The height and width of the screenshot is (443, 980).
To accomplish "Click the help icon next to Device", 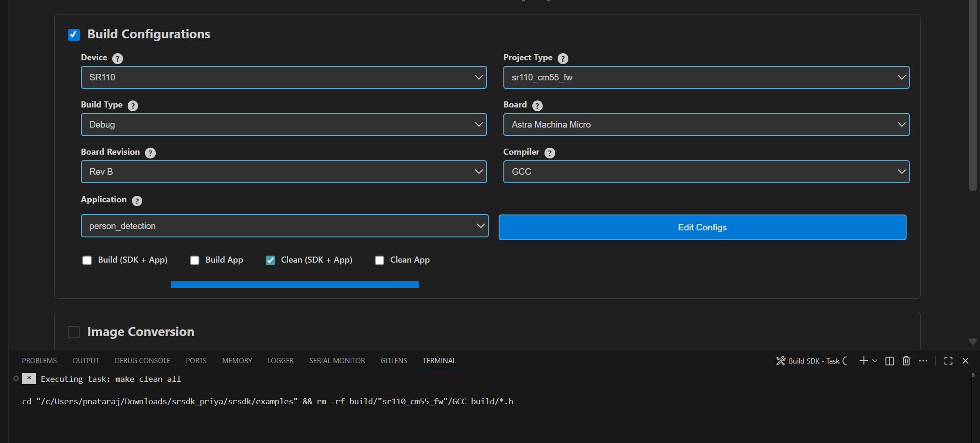I will click(x=118, y=58).
